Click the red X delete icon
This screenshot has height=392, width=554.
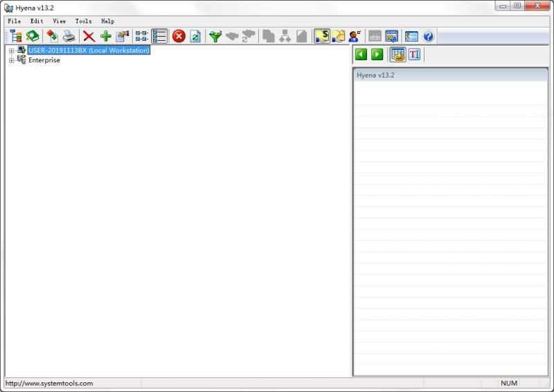coord(89,37)
